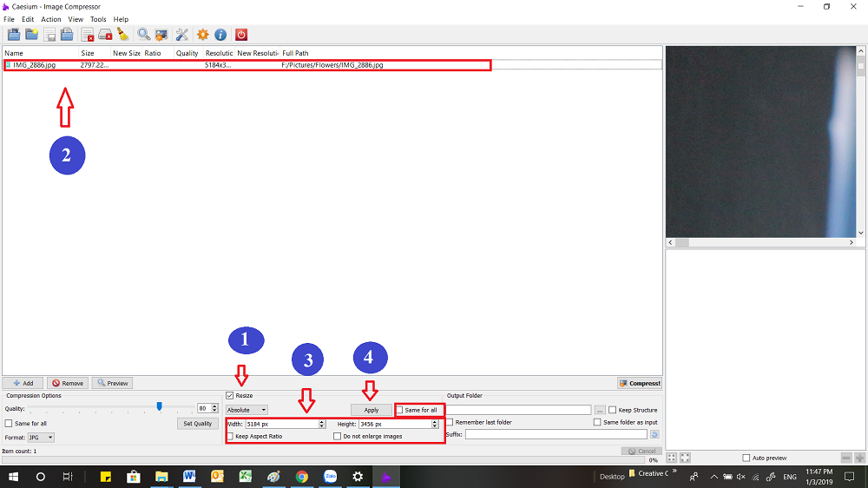Open File Explorer from the taskbar
The width and height of the screenshot is (868, 488).
[x=161, y=477]
